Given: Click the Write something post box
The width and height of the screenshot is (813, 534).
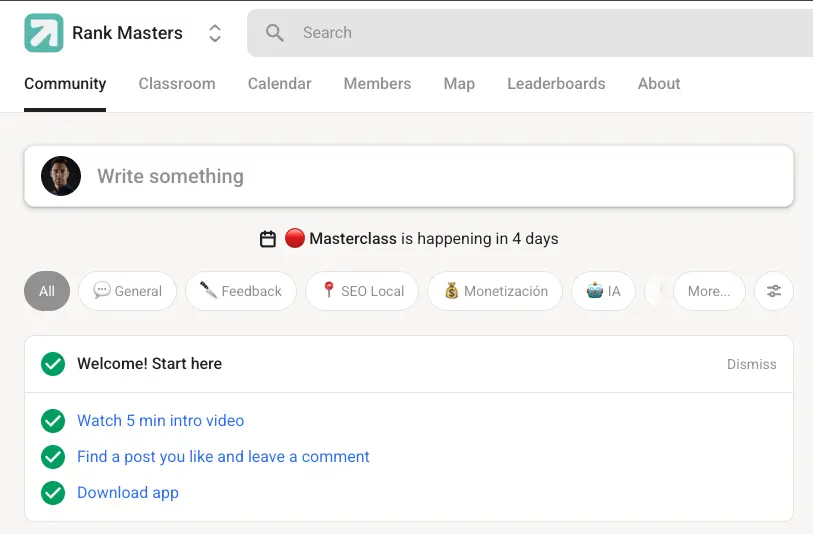Looking at the screenshot, I should (409, 176).
